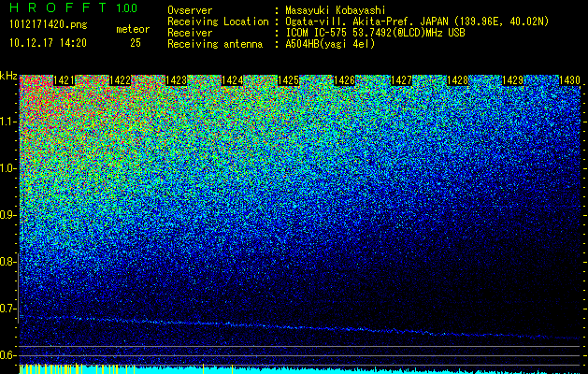Screen dimensions: 588x374
Task: Click the kHz axis label
Action: tap(8, 76)
